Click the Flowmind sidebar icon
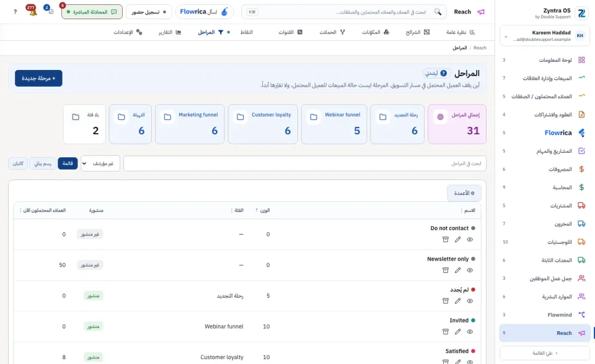Image resolution: width=595 pixels, height=364 pixels. (581, 314)
